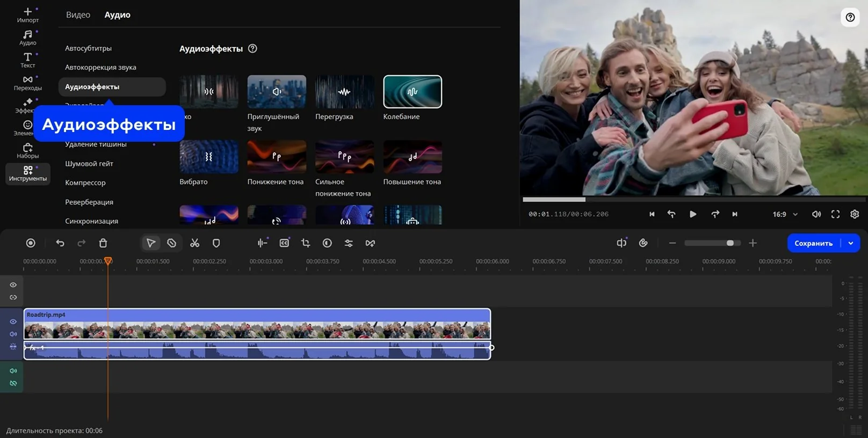
Task: Expand the 16:9 aspect ratio dropdown
Action: (785, 214)
